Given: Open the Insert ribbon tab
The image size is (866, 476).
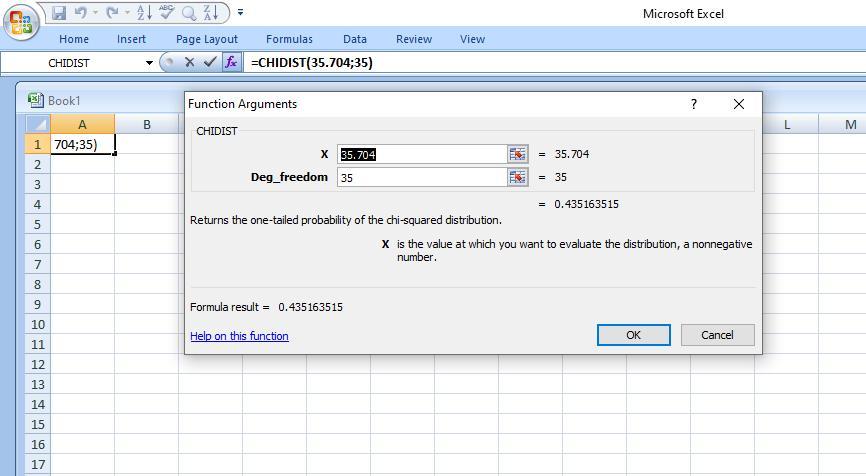Looking at the screenshot, I should click(x=131, y=39).
